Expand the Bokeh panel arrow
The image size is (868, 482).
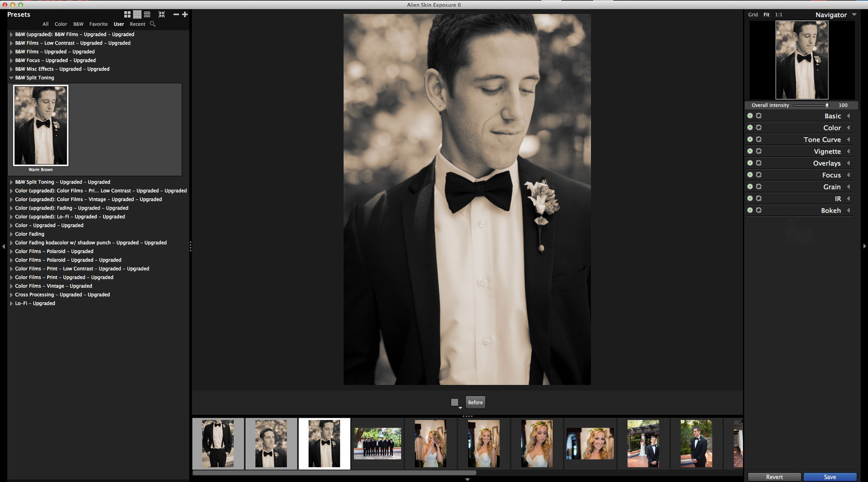point(848,210)
